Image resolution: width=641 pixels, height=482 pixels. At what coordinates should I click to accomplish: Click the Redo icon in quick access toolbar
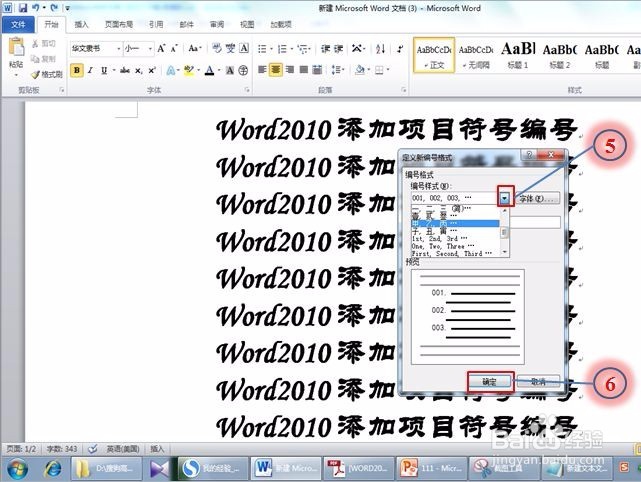(x=54, y=8)
